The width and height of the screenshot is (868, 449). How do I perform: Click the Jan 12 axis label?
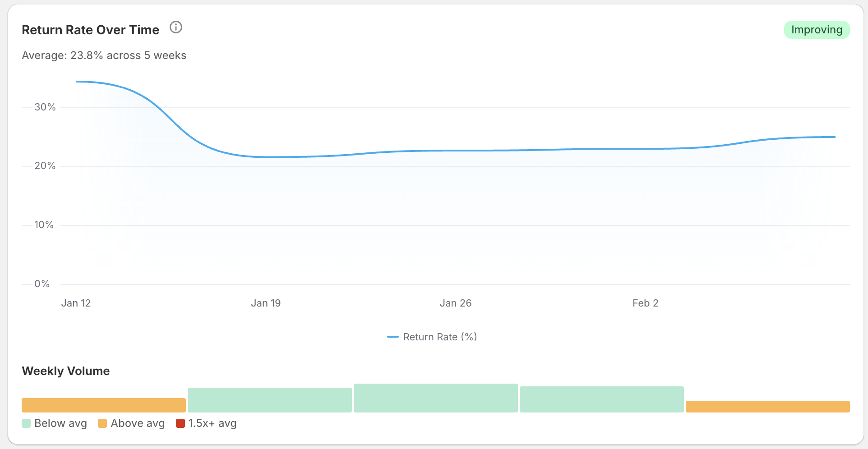point(76,303)
